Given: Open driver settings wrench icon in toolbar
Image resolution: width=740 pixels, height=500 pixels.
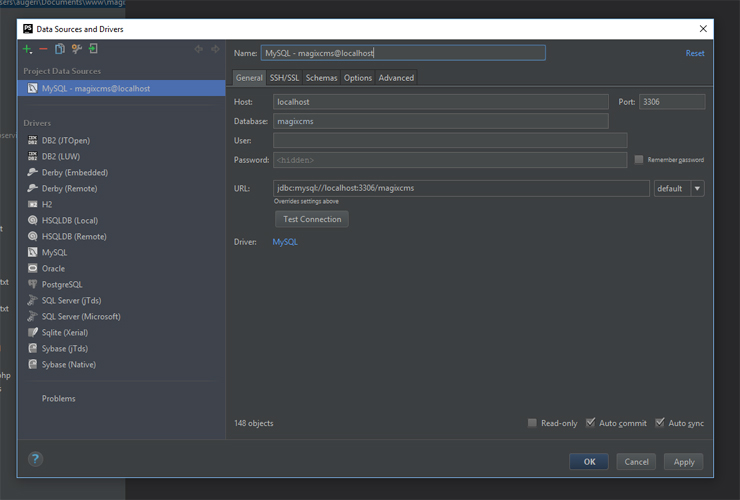Looking at the screenshot, I should 76,49.
